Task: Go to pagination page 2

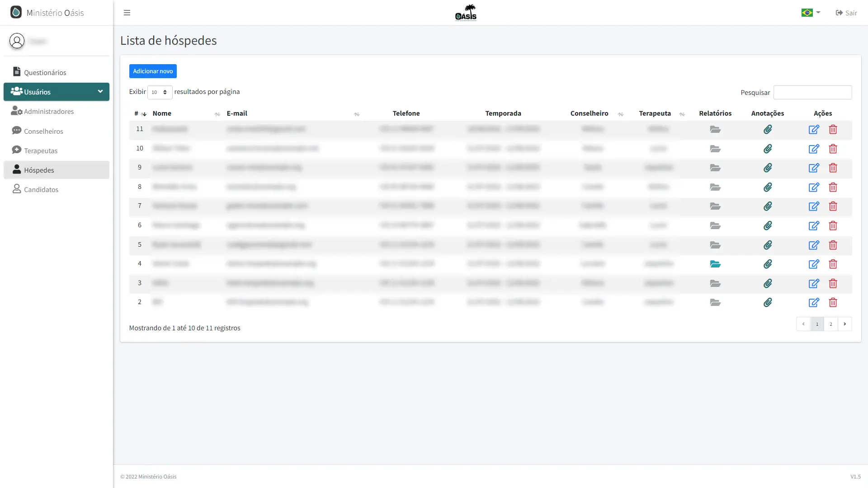Action: tap(831, 324)
